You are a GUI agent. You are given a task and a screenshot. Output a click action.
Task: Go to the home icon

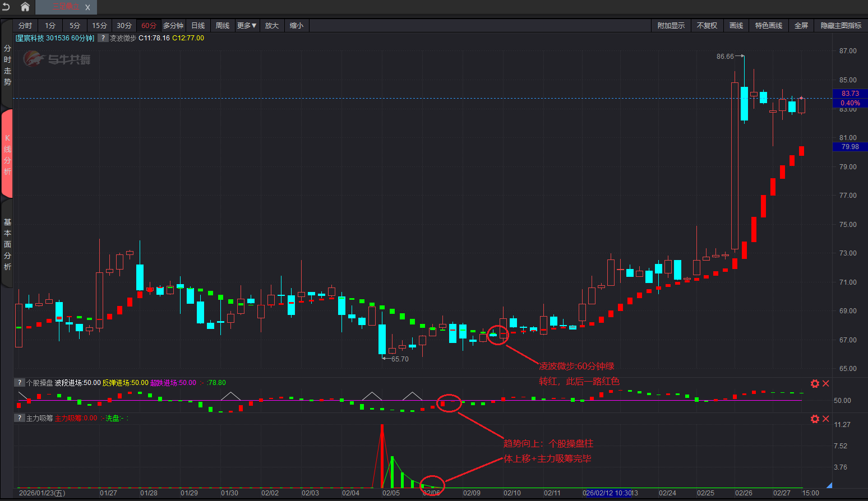point(25,7)
